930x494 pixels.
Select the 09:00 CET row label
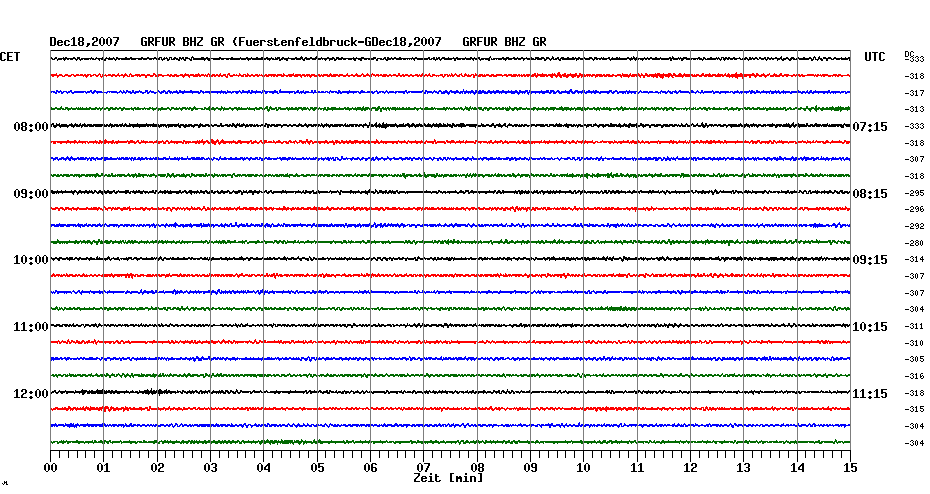tap(31, 194)
